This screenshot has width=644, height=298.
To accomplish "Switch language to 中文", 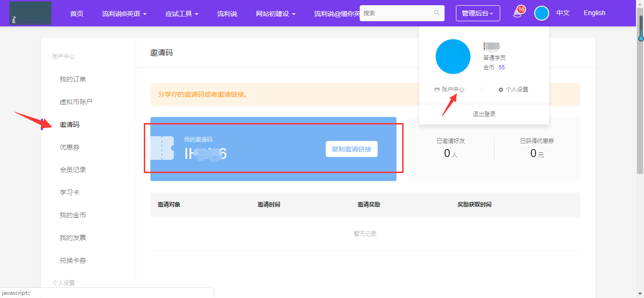I will point(563,13).
